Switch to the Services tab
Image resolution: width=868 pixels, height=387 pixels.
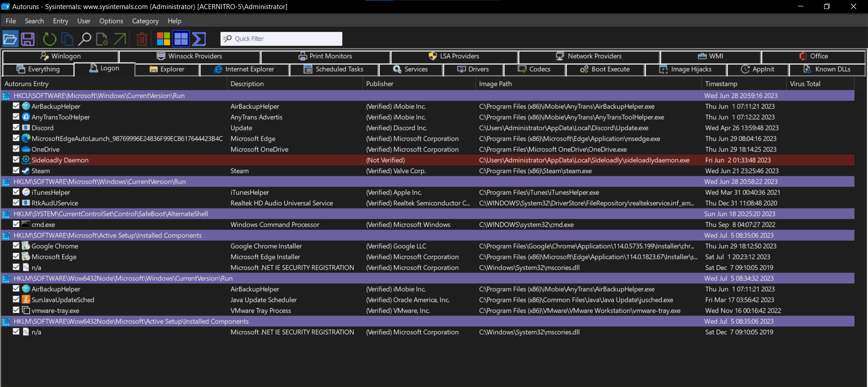410,69
